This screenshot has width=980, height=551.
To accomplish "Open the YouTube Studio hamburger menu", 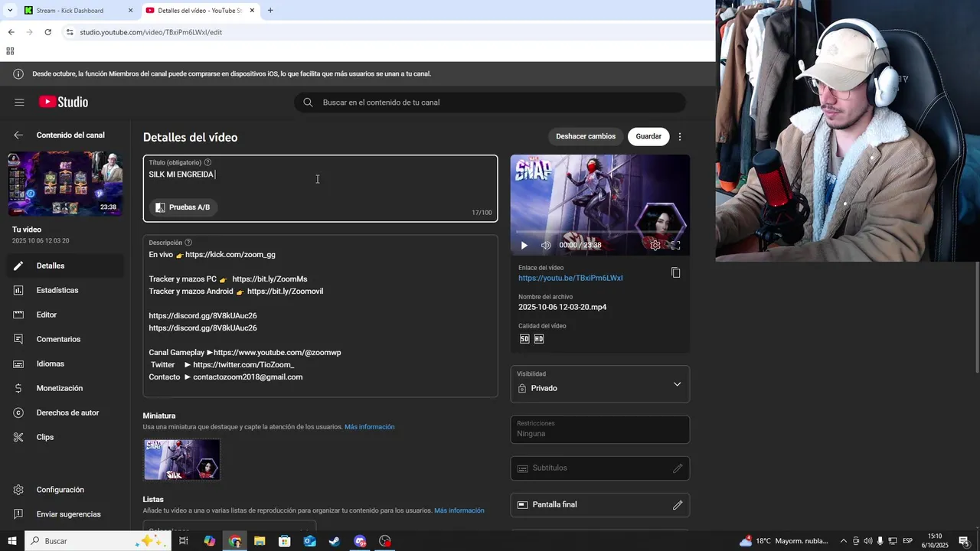I will tap(19, 102).
